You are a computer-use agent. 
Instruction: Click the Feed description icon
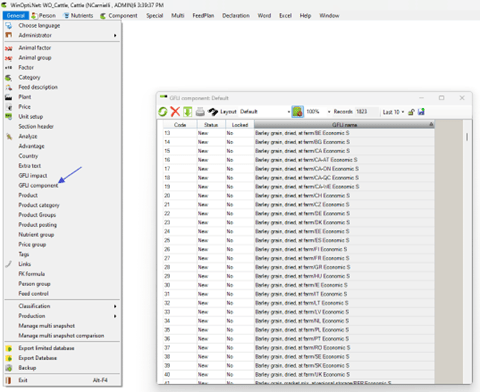pyautogui.click(x=9, y=87)
